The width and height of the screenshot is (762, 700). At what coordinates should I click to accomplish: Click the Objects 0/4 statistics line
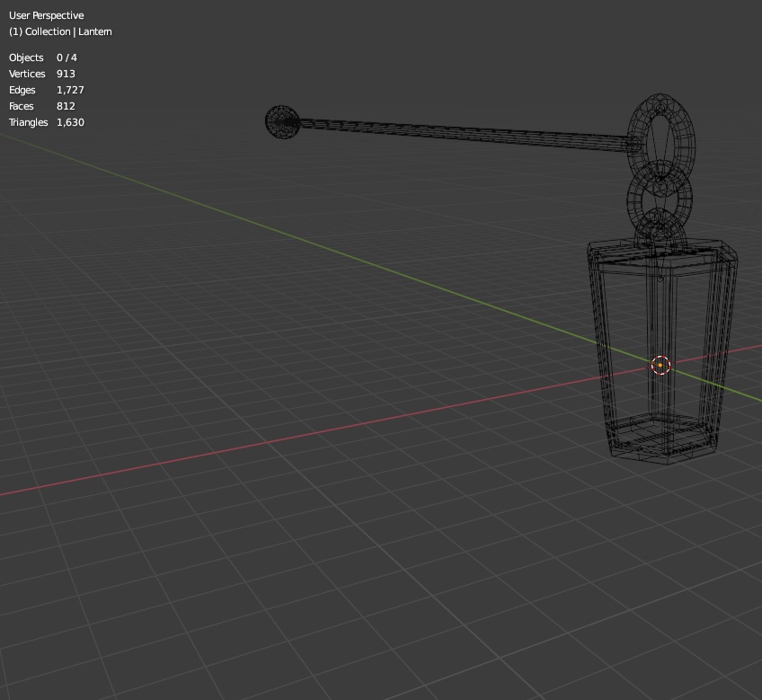(x=40, y=58)
